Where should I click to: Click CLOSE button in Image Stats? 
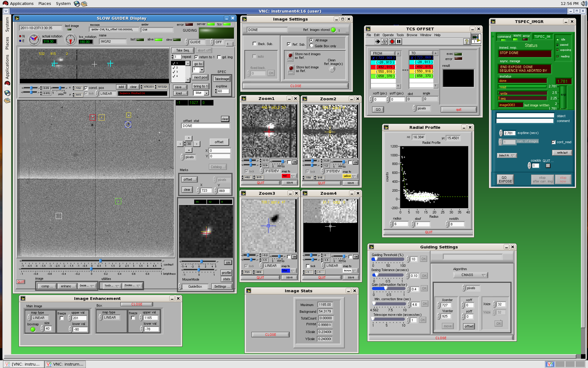[271, 335]
